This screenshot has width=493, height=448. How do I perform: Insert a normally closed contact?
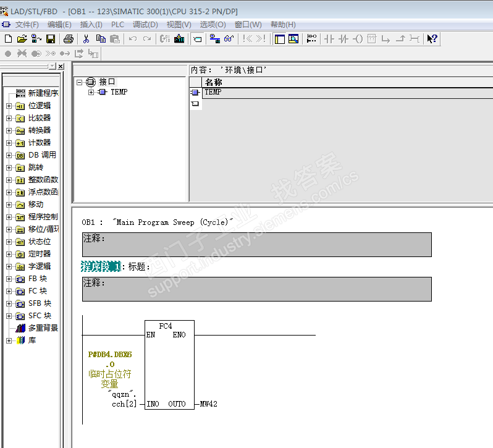point(343,39)
